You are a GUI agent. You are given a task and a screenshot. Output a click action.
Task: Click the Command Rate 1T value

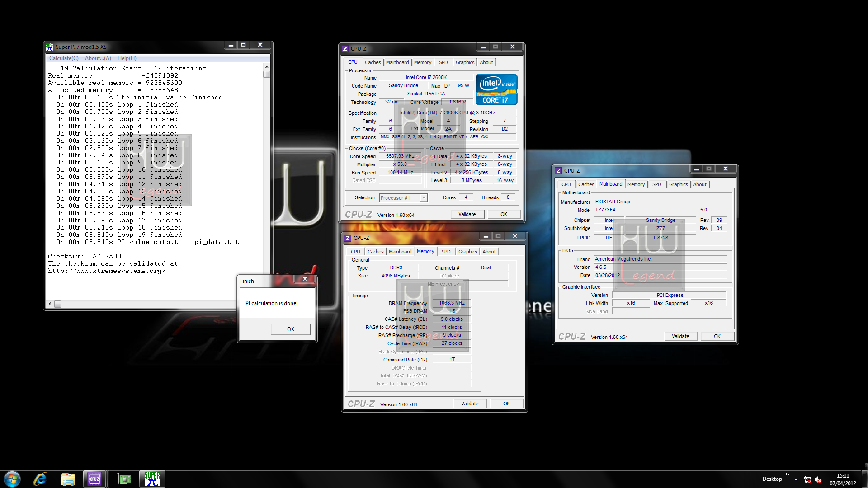click(x=452, y=360)
